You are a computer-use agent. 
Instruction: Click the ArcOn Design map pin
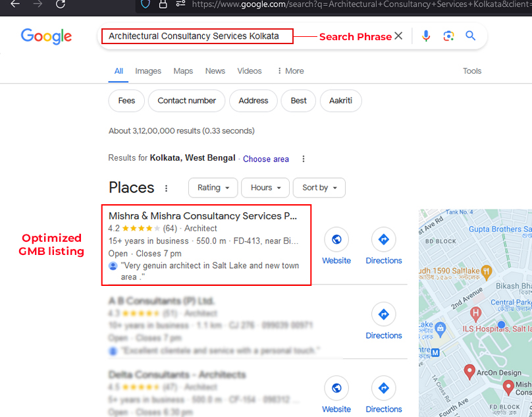(x=469, y=372)
